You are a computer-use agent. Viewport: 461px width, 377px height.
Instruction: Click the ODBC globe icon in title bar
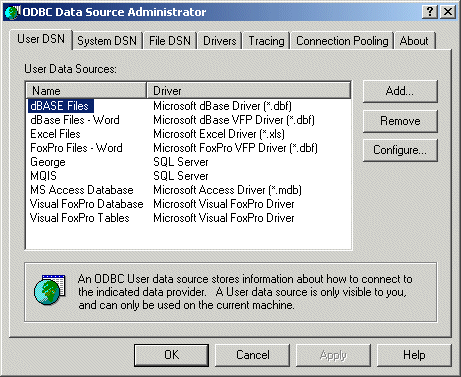[x=13, y=12]
